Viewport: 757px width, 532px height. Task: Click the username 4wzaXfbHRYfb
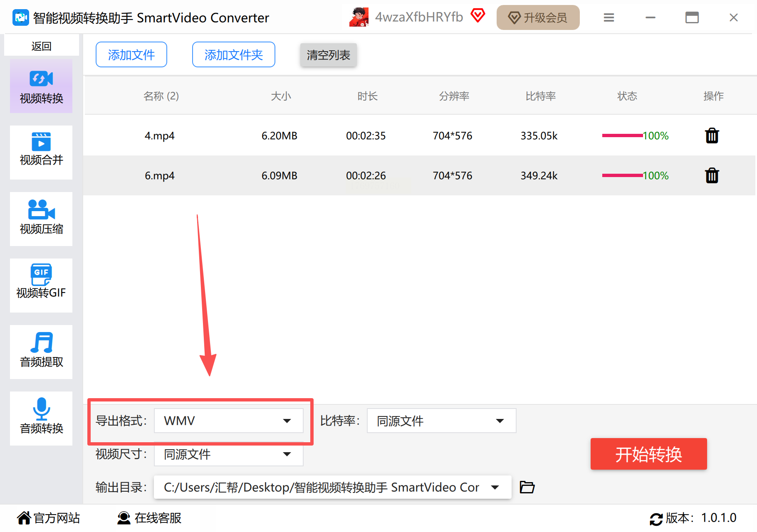point(419,17)
